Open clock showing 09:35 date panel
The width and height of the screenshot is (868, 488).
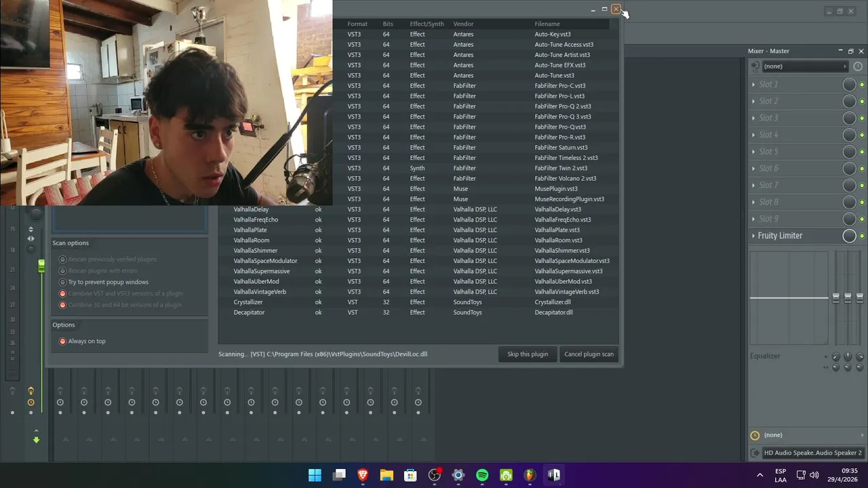(x=843, y=475)
